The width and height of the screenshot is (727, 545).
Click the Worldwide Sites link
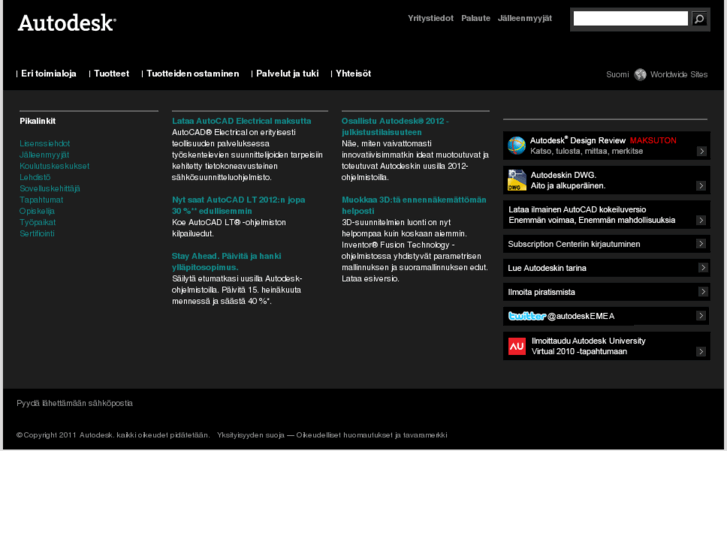[679, 75]
